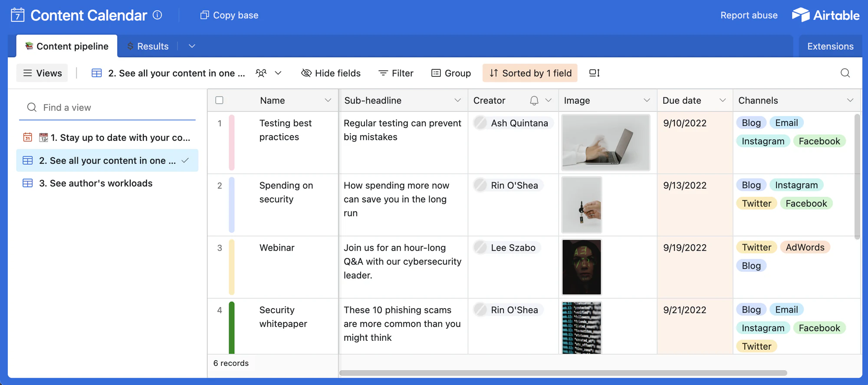Click the Copy base button
The image size is (868, 385).
pyautogui.click(x=229, y=15)
